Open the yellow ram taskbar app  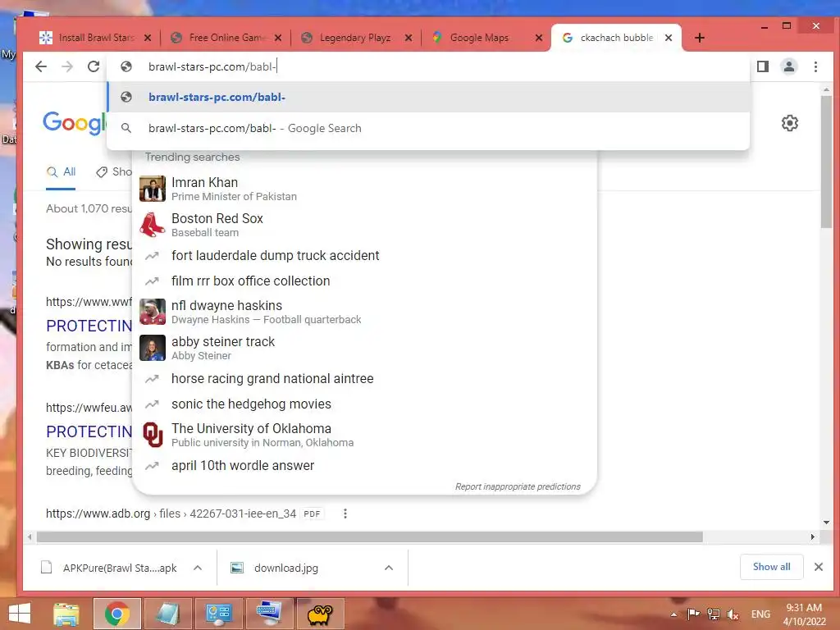(x=320, y=614)
